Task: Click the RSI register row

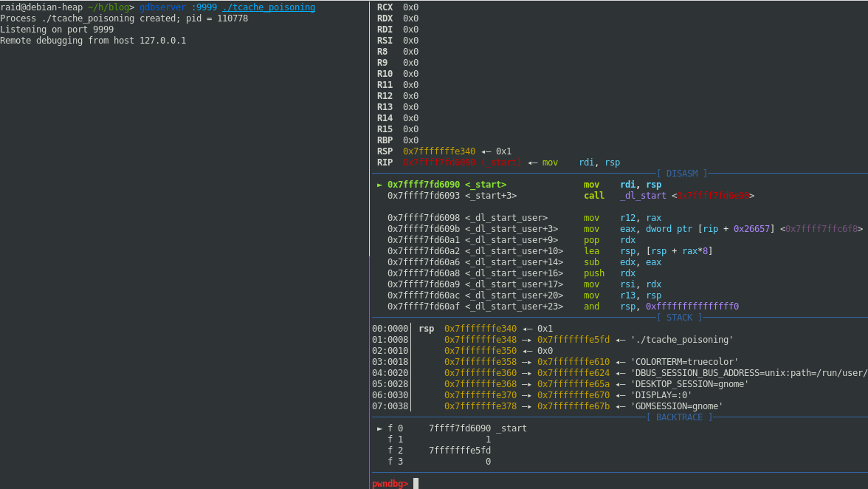Action: (x=397, y=41)
